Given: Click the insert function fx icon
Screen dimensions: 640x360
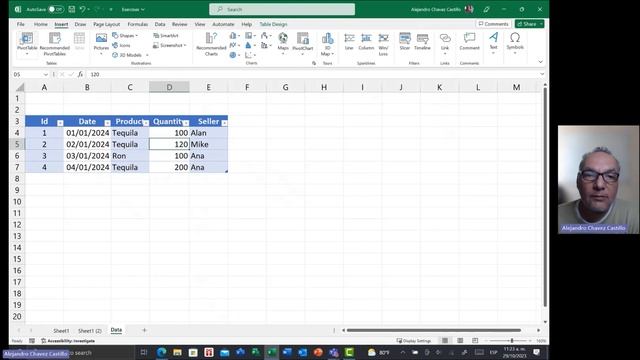Looking at the screenshot, I should coord(80,74).
